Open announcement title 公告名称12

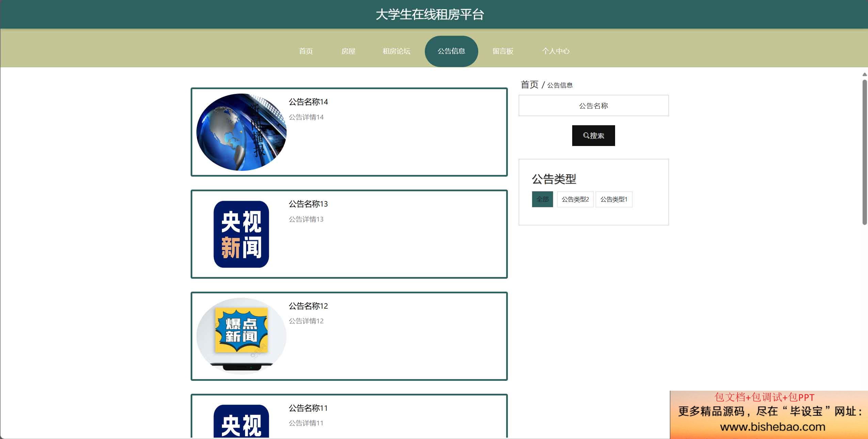point(308,306)
